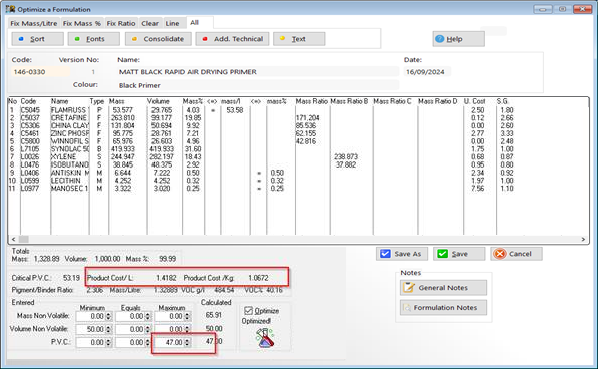Click the window title bar app icon
598x369 pixels.
pyautogui.click(x=10, y=9)
